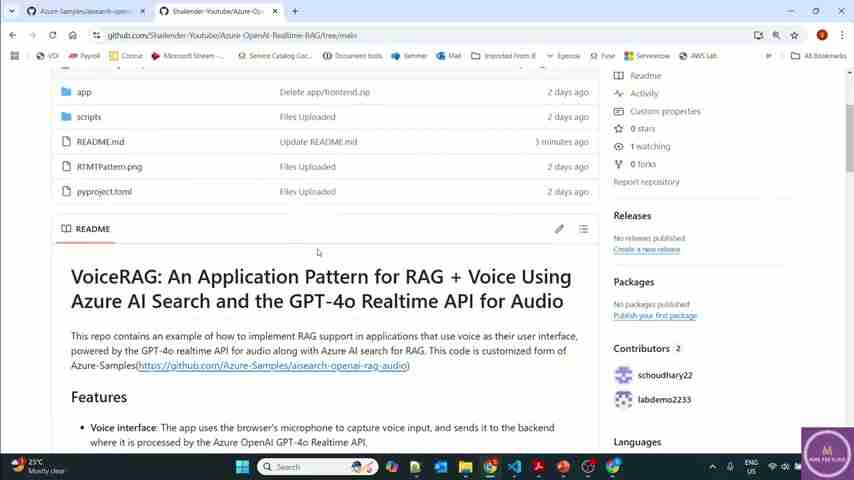Follow the Azure-Samples aisearch-openai-rag-audio link
The image size is (854, 480).
point(272,366)
